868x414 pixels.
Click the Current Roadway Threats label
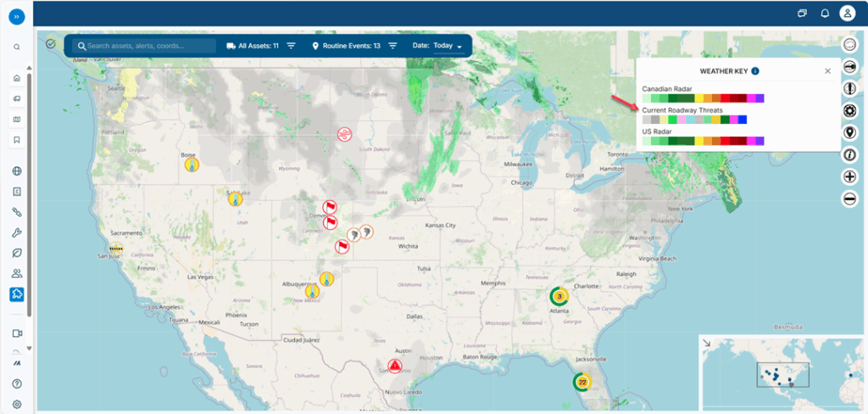click(x=682, y=110)
